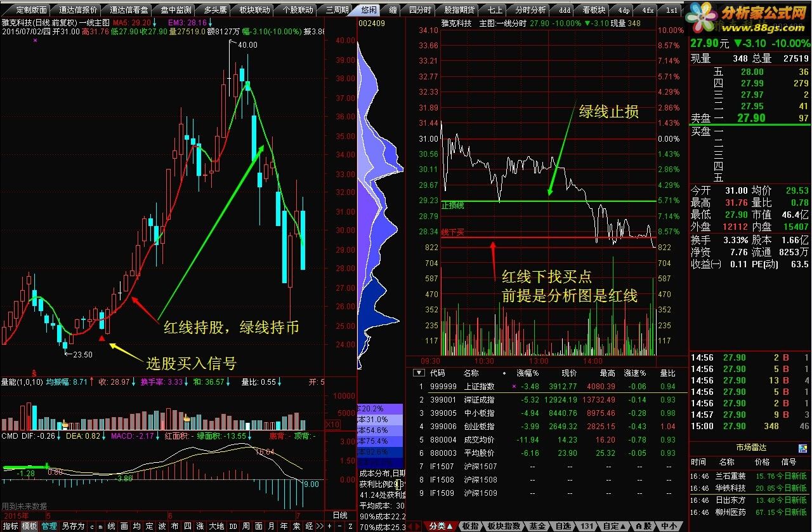Click the 模板 button in bottom toolbar
Screen dimensions: 812x532
click(x=29, y=526)
